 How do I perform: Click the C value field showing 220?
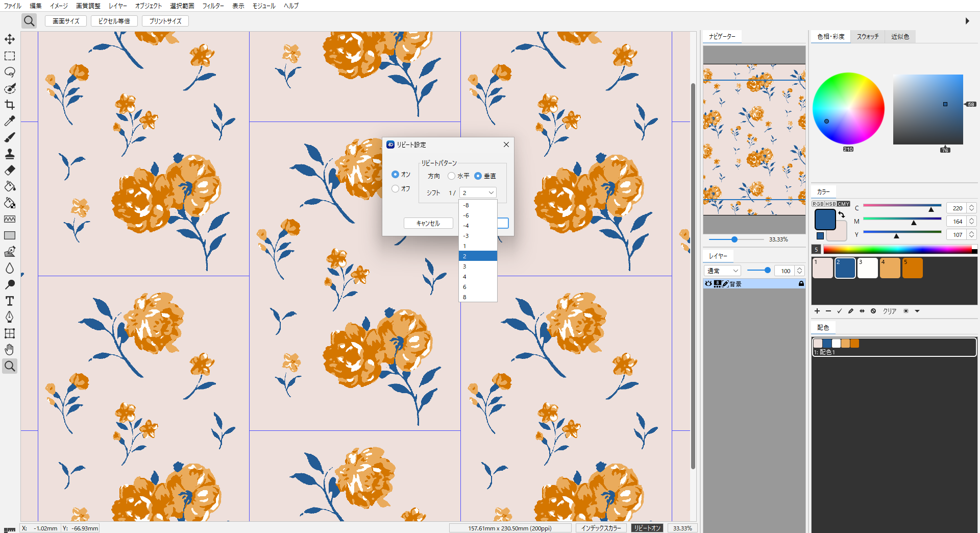(957, 208)
